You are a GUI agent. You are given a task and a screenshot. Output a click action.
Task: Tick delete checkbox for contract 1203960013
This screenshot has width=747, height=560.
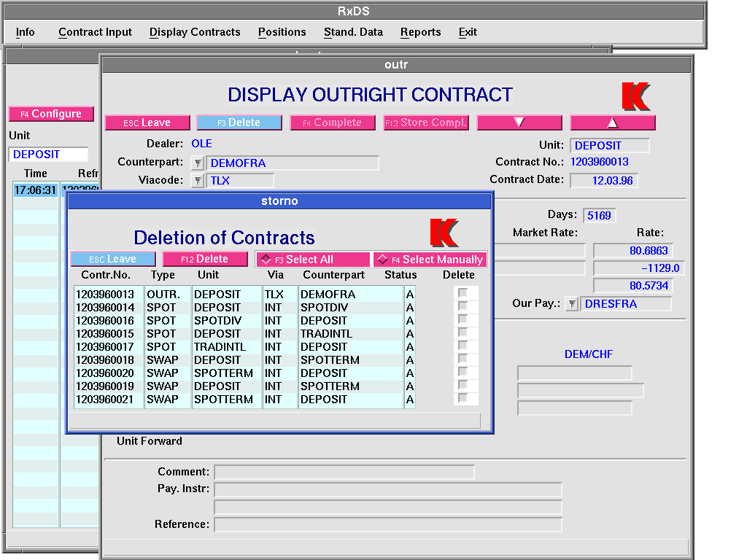coord(462,293)
